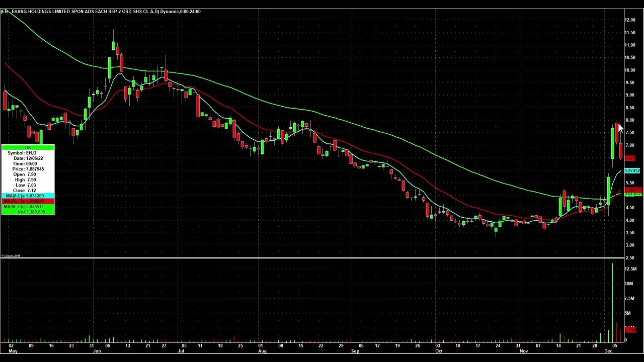Select the cyan MA(8,C)e 5.831269 row
The width and height of the screenshot is (644, 362).
coord(28,196)
